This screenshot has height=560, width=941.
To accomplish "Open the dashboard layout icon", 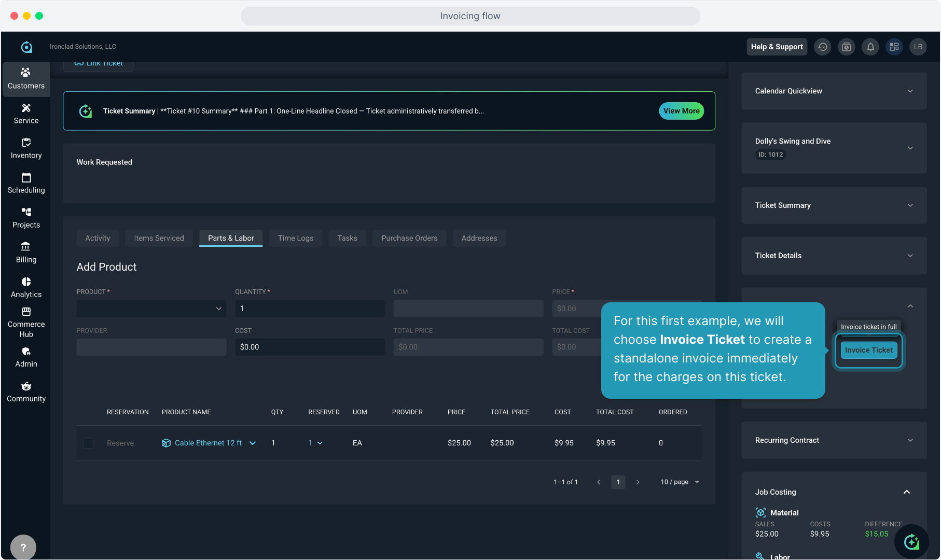I will [x=894, y=47].
